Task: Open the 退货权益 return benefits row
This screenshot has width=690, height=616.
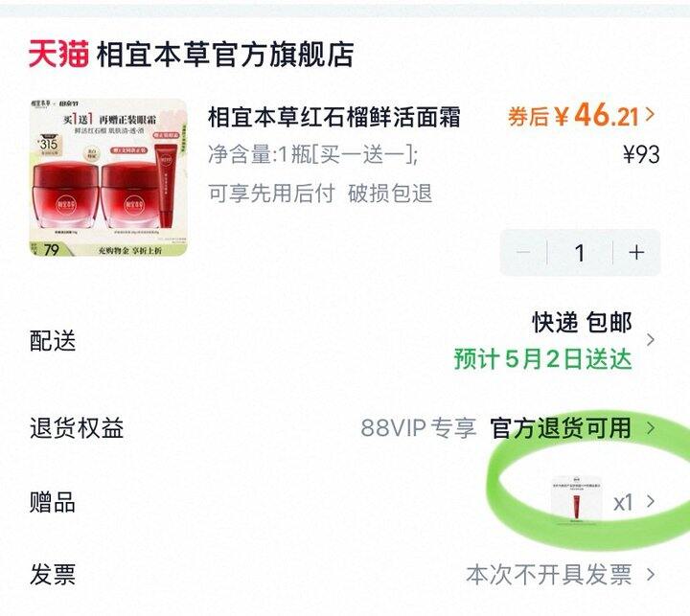Action: click(345, 427)
